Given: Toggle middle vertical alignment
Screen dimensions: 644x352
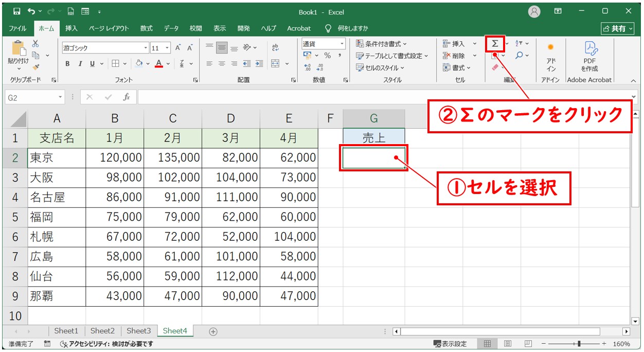Looking at the screenshot, I should [x=222, y=48].
